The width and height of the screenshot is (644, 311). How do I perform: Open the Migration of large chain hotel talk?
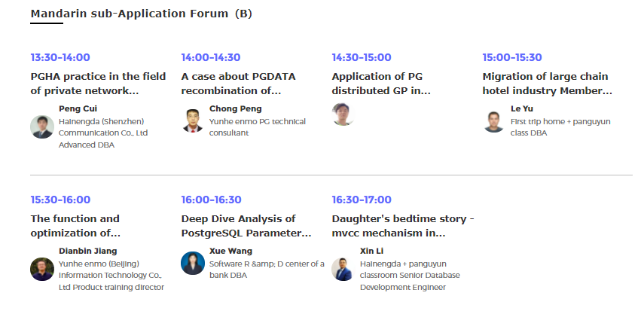pyautogui.click(x=548, y=84)
